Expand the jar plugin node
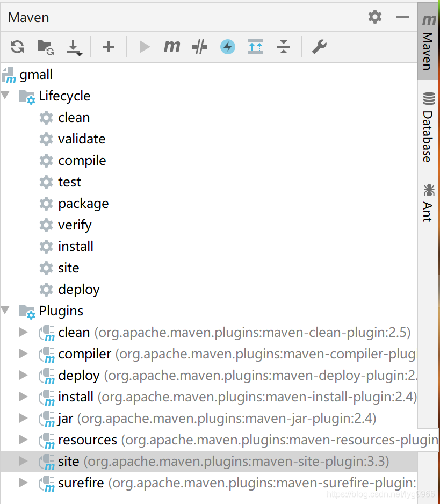This screenshot has height=504, width=440. coord(23,418)
